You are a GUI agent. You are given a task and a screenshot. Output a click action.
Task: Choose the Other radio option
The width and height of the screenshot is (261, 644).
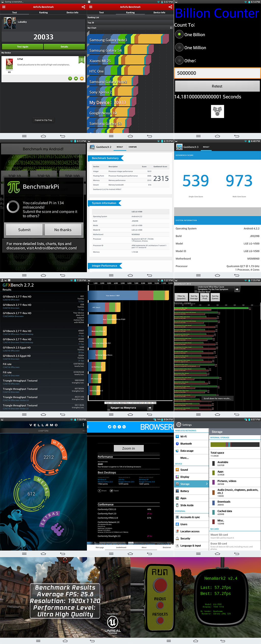click(x=179, y=60)
